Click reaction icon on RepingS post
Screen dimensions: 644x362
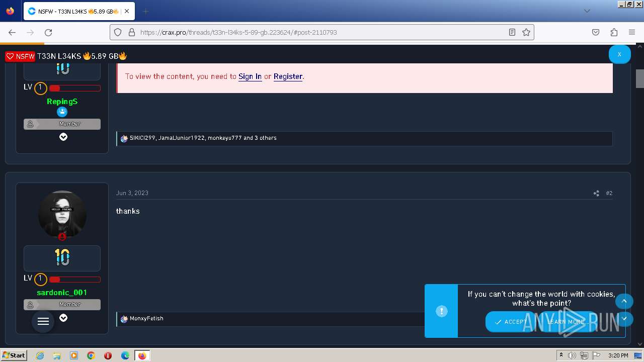[124, 138]
